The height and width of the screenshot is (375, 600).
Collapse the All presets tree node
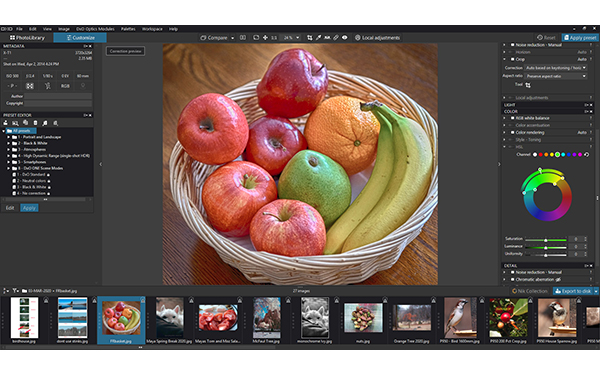tap(3, 131)
